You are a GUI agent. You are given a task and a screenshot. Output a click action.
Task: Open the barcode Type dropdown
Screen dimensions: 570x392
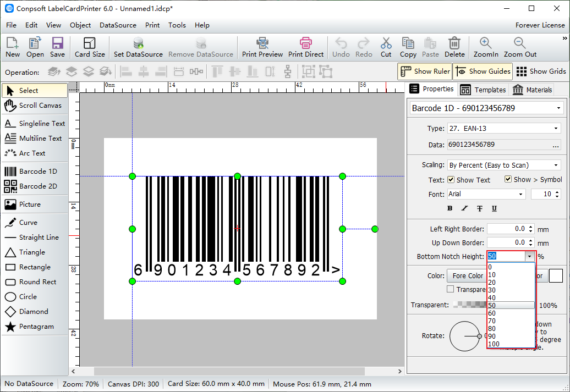(556, 128)
